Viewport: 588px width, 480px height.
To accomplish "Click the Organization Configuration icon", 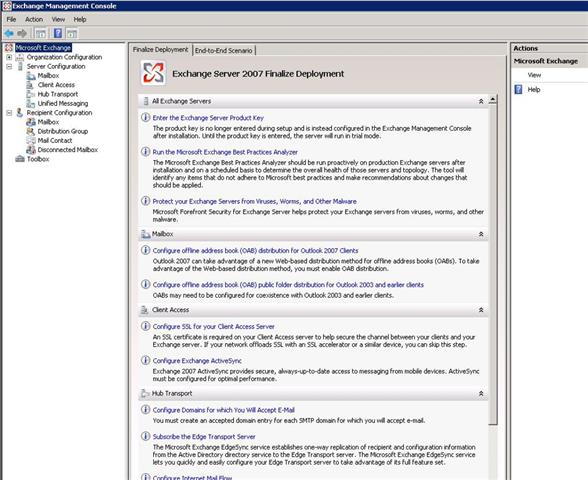I will 20,57.
